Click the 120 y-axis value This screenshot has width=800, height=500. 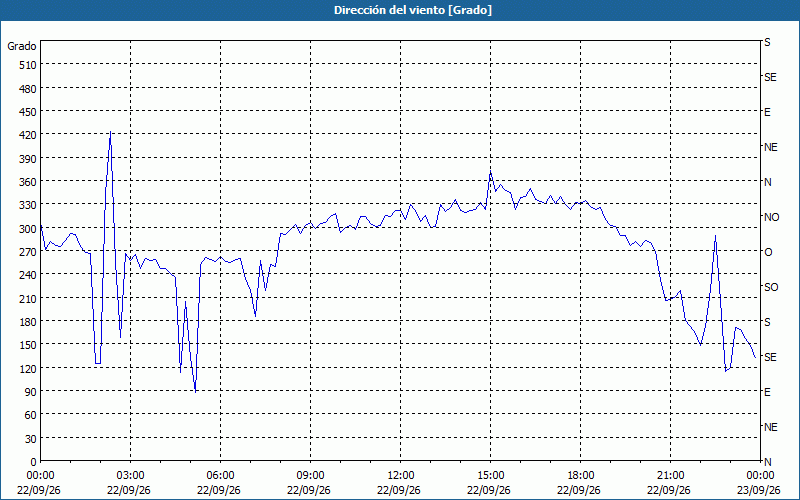28,368
